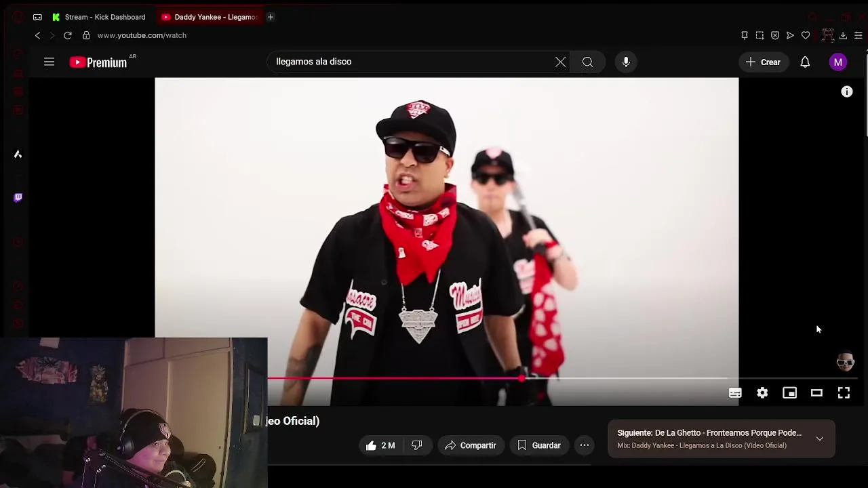Dislike the video
Image resolution: width=868 pixels, height=488 pixels.
(417, 445)
